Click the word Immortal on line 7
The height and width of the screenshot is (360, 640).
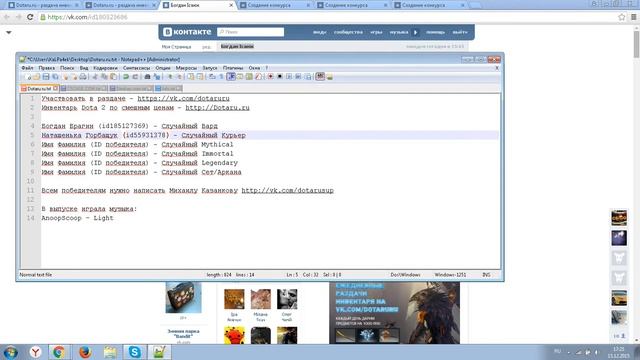217,153
